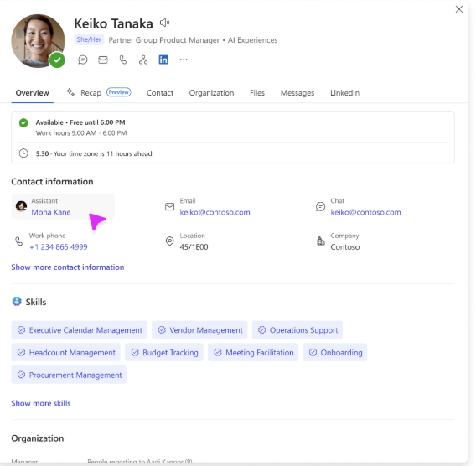Click Keiko Tanaka's profile photo
This screenshot has width=476, height=466.
pos(38,40)
